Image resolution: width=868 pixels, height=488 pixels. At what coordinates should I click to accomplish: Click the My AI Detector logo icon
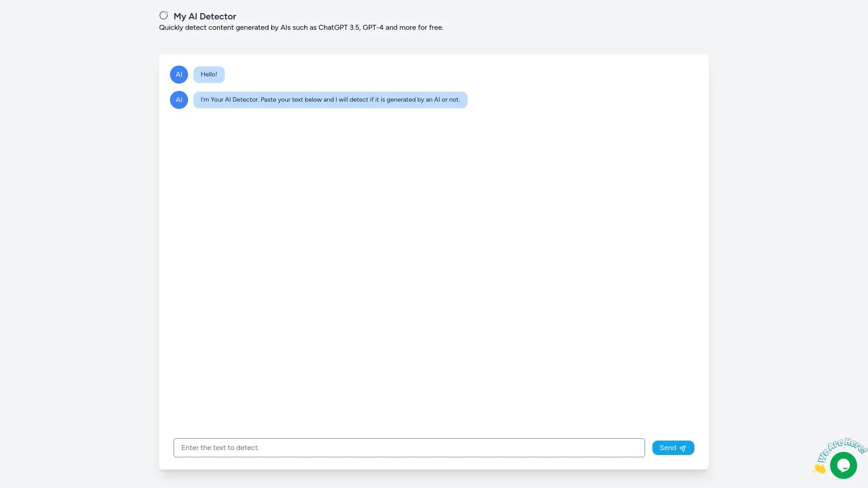click(164, 16)
